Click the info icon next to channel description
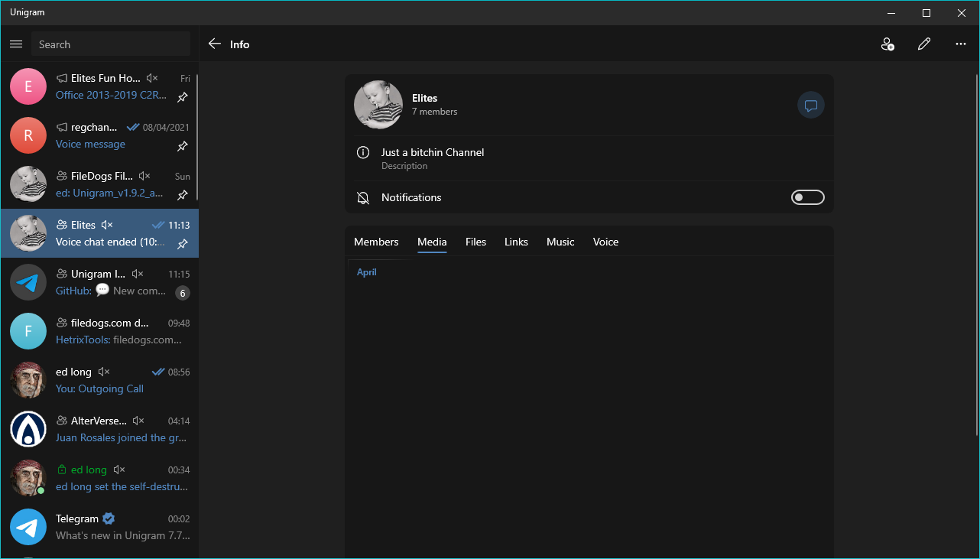 pyautogui.click(x=362, y=152)
